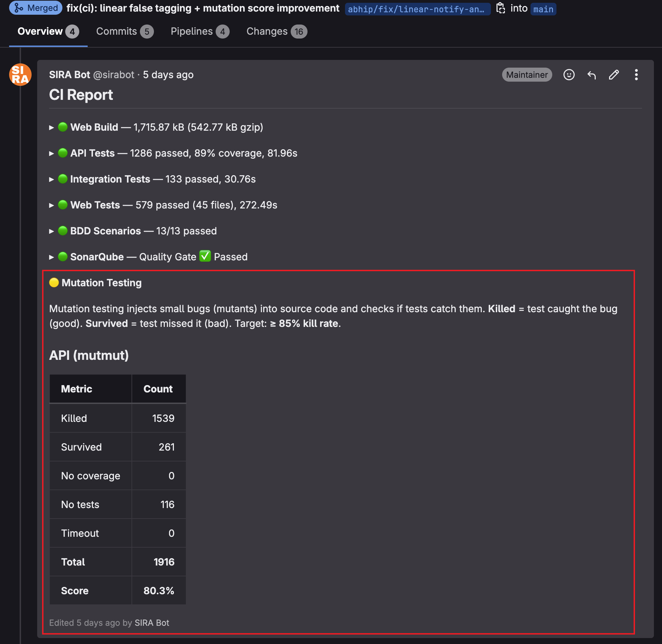The image size is (662, 644).
Task: Open the comment's more options menu
Action: [636, 75]
